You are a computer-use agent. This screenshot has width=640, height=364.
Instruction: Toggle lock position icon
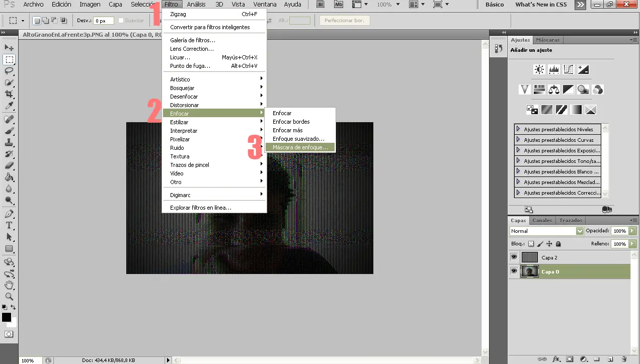[549, 244]
